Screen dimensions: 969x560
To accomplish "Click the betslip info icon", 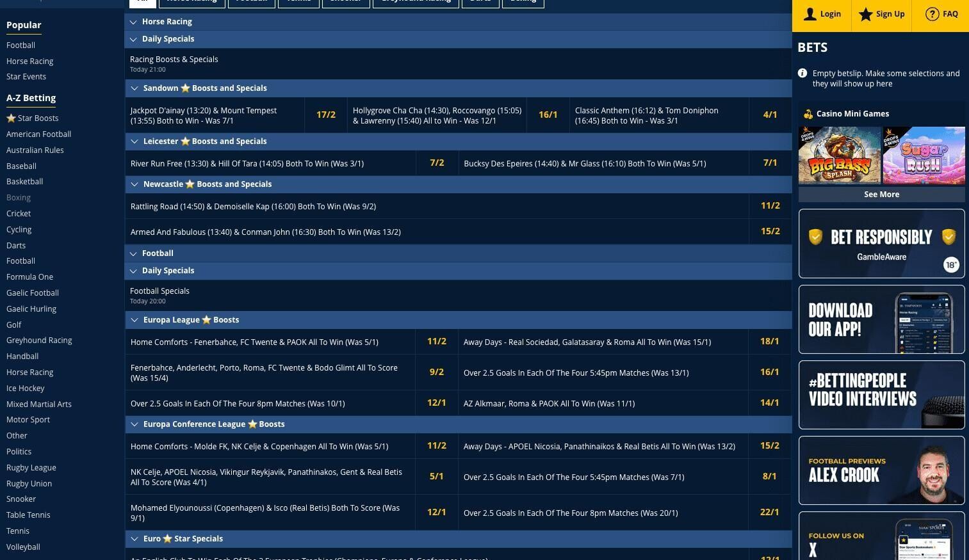I will pos(802,74).
